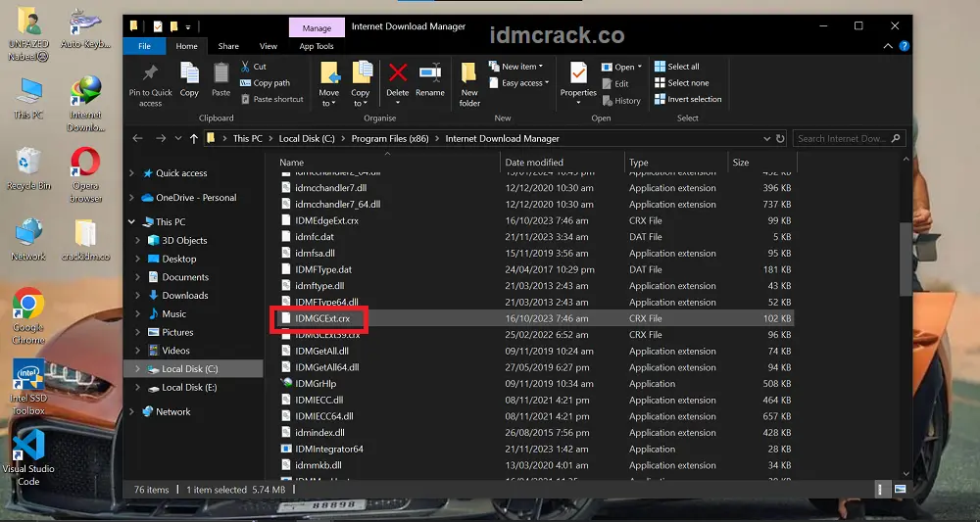
Task: Sort by Name column header
Action: coord(386,163)
